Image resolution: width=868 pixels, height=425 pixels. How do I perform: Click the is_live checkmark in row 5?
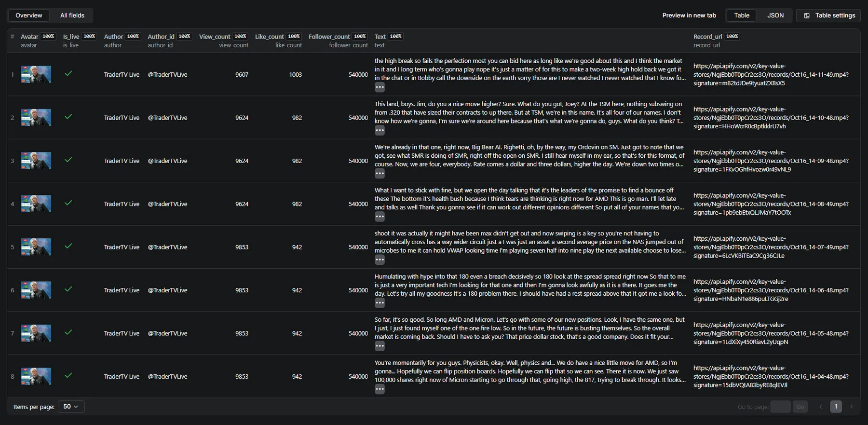(x=68, y=246)
